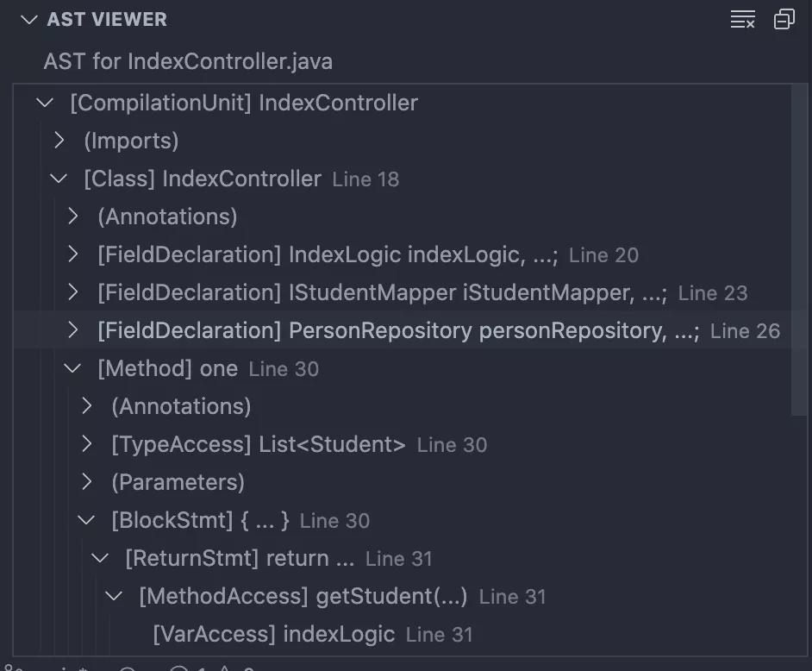The width and height of the screenshot is (812, 671).
Task: Collapse the AST VIEWER panel section
Action: [29, 20]
